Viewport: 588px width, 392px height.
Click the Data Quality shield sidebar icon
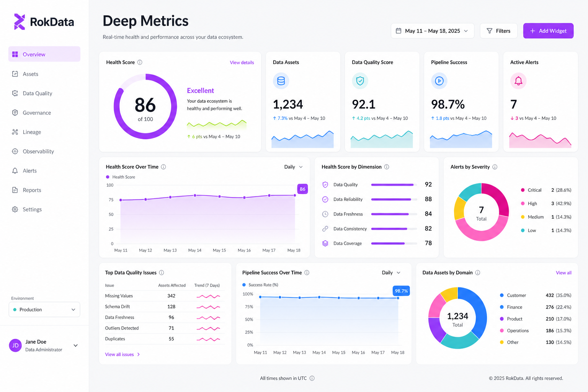[x=15, y=93]
